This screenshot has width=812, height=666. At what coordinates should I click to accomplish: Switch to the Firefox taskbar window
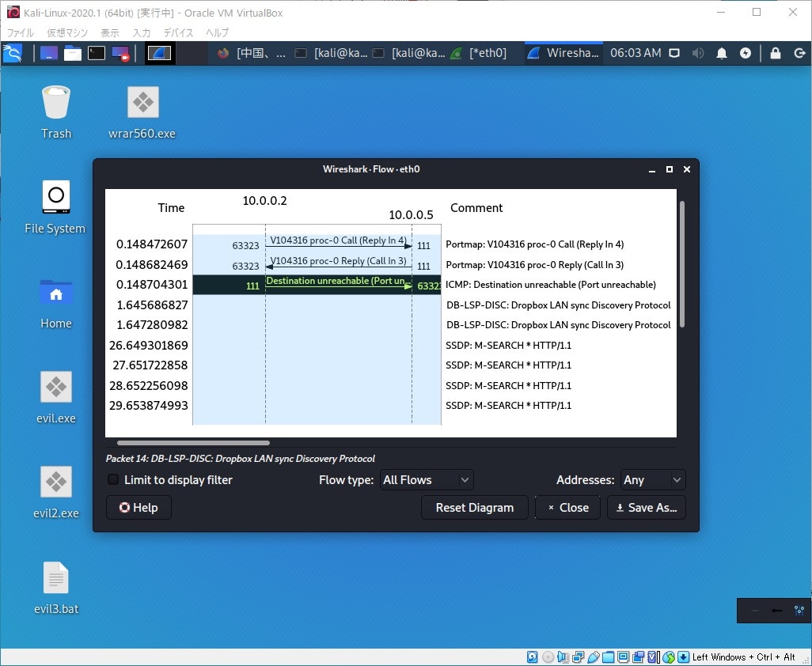click(251, 53)
